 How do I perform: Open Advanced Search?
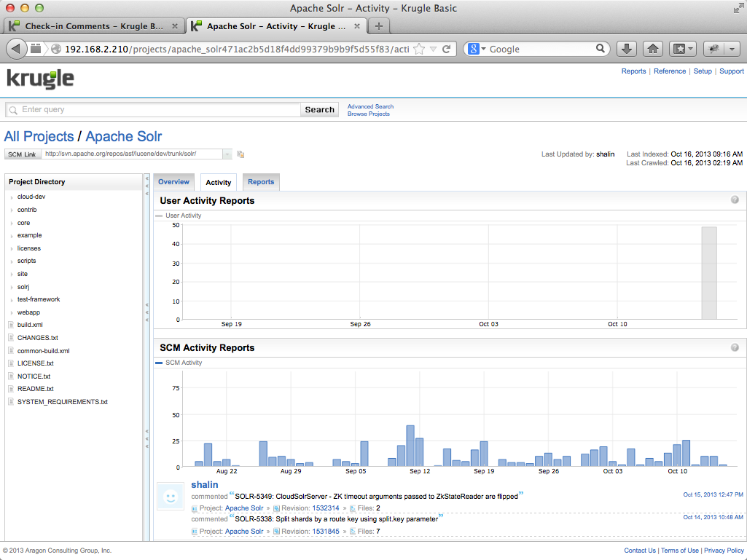coord(371,106)
